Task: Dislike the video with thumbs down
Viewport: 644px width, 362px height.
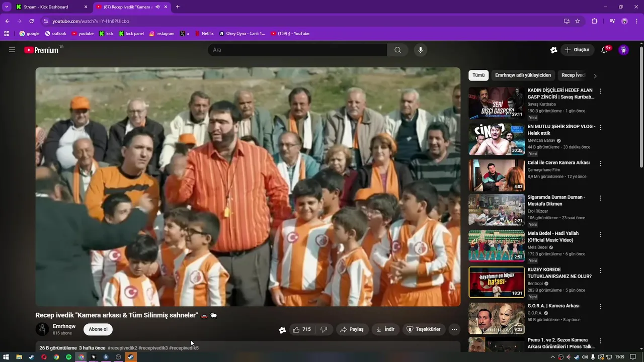Action: pos(324,329)
